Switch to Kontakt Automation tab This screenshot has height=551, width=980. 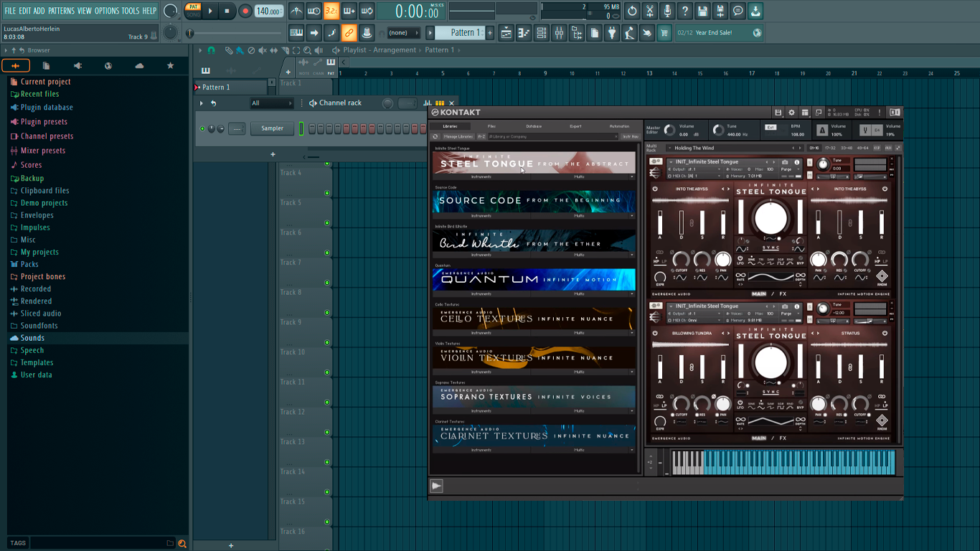tap(619, 126)
